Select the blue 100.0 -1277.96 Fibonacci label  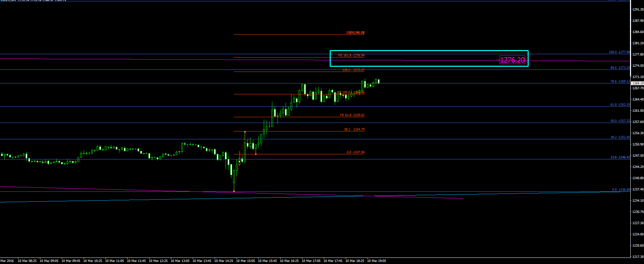pyautogui.click(x=619, y=52)
